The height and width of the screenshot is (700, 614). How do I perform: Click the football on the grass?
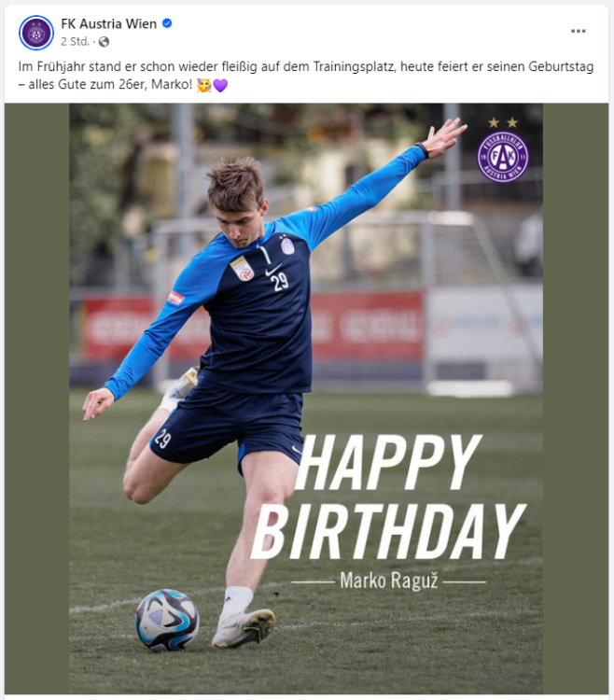(x=167, y=619)
